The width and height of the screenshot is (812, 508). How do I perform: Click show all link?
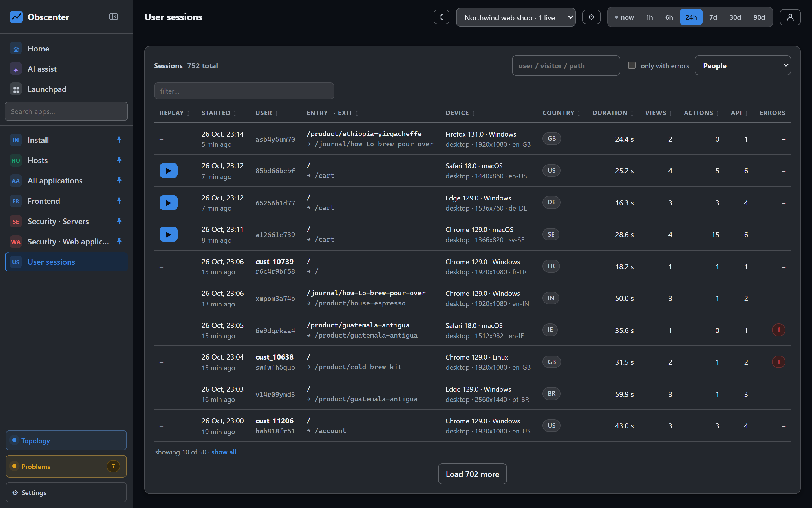[224, 452]
